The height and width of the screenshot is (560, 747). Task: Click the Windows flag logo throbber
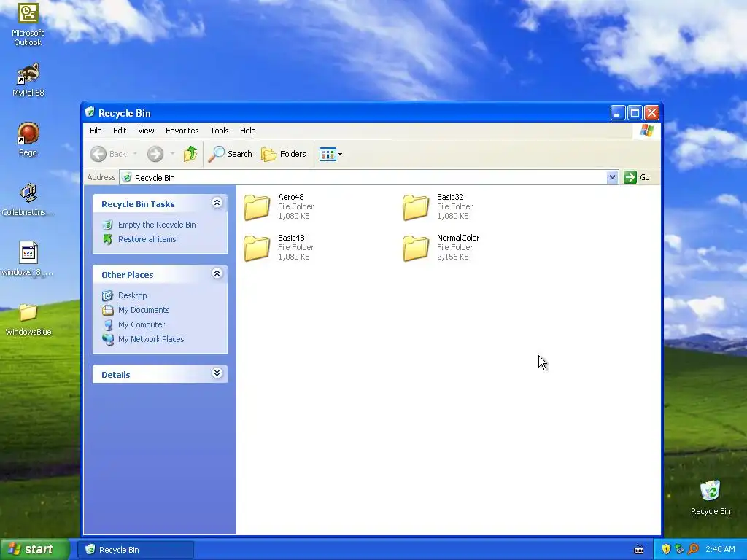coord(646,131)
